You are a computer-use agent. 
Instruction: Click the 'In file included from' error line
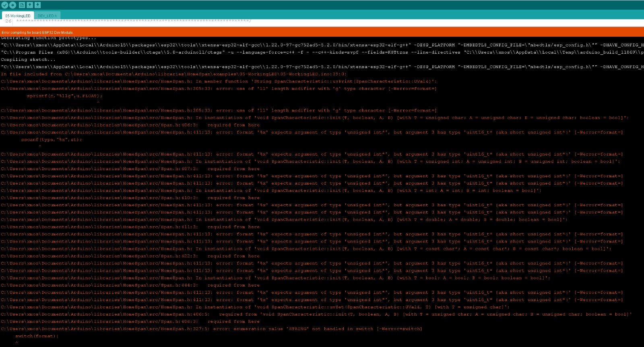point(173,74)
